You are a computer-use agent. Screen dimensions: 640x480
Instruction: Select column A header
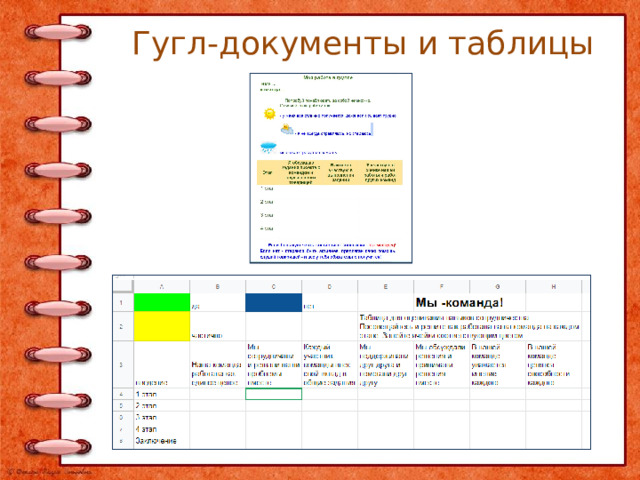click(x=162, y=287)
